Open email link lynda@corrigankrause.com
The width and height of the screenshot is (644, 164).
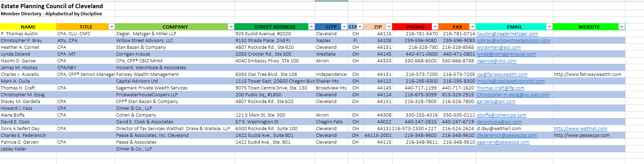click(x=506, y=54)
